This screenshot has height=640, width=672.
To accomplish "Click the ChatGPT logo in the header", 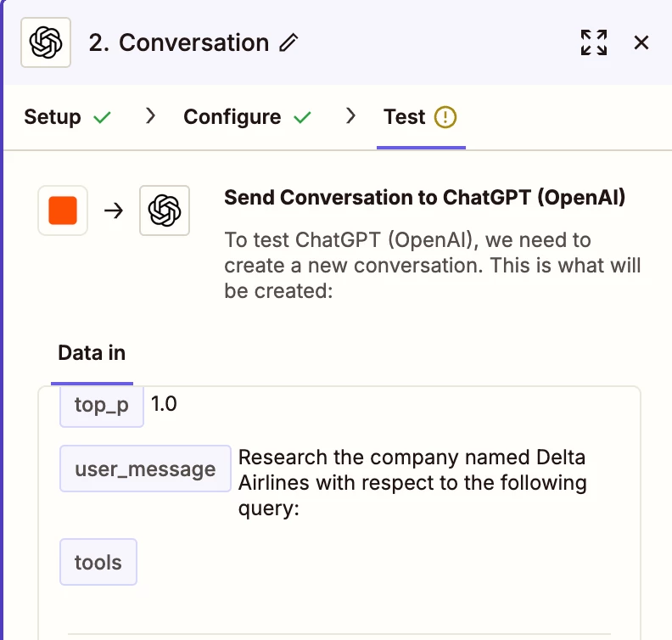I will pyautogui.click(x=46, y=42).
